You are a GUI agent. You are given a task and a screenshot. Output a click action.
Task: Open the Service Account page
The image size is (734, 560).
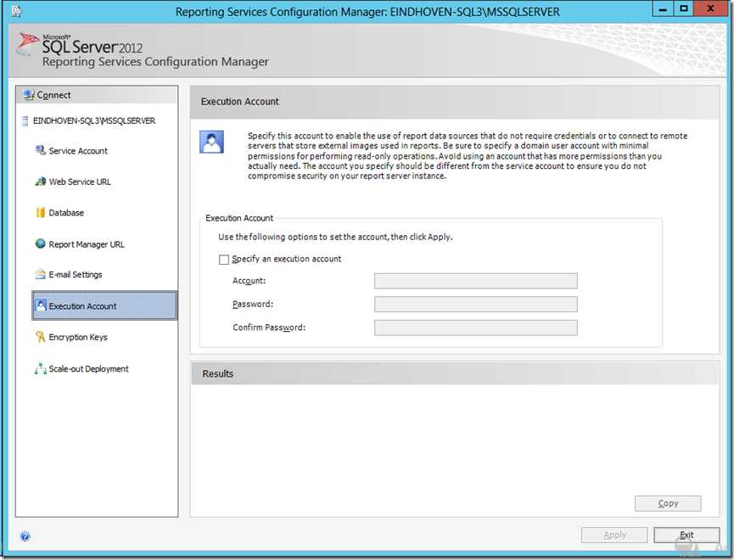78,151
